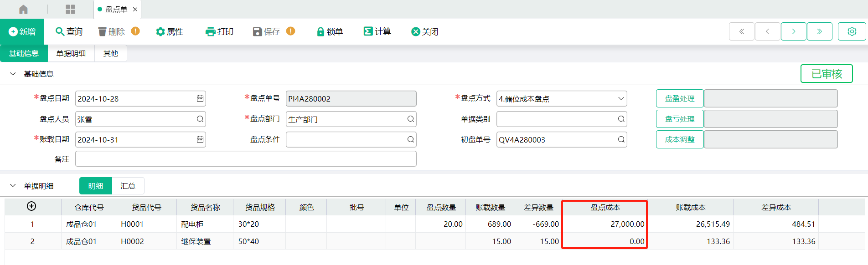Select cell H0001 in first row

(146, 224)
